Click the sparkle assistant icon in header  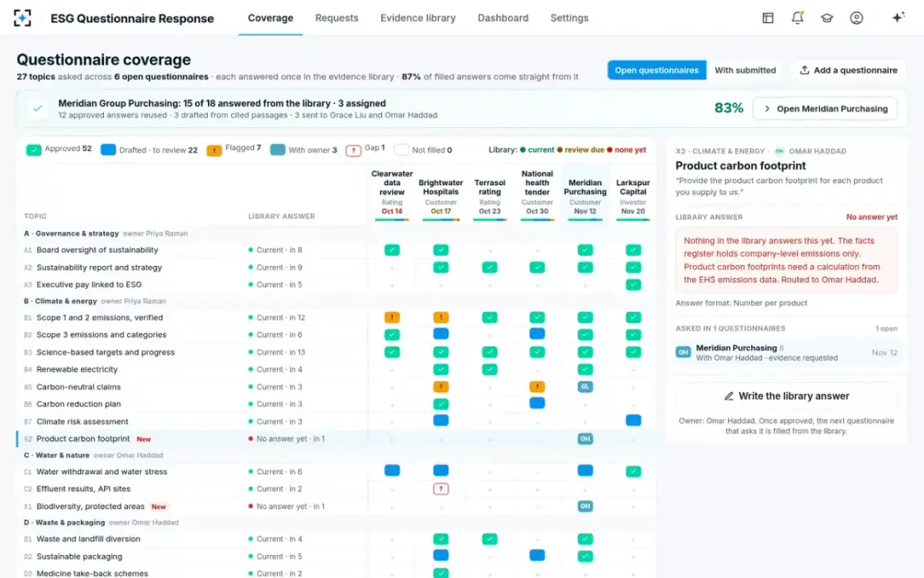pos(898,18)
